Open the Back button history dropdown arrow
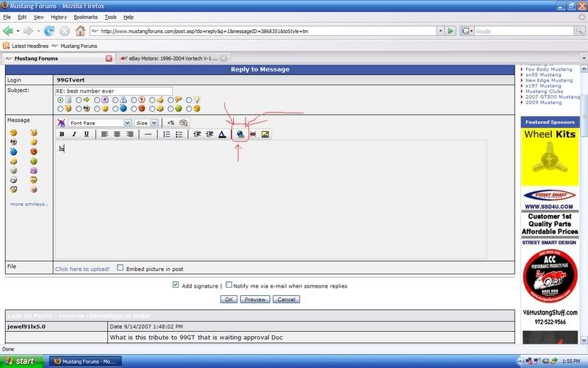Image resolution: width=588 pixels, height=368 pixels. click(18, 31)
